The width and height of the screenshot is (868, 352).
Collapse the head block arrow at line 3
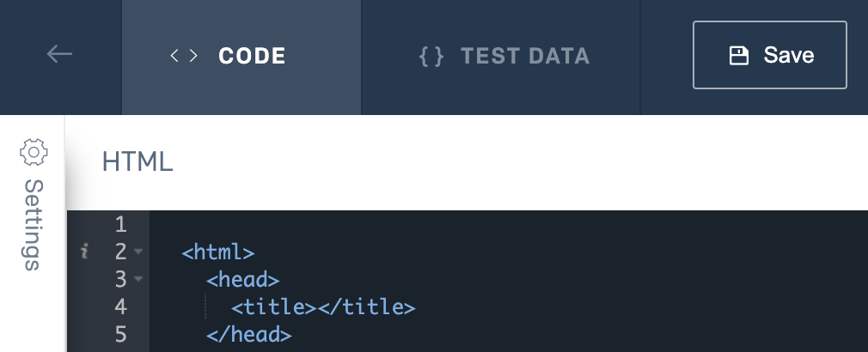[138, 280]
